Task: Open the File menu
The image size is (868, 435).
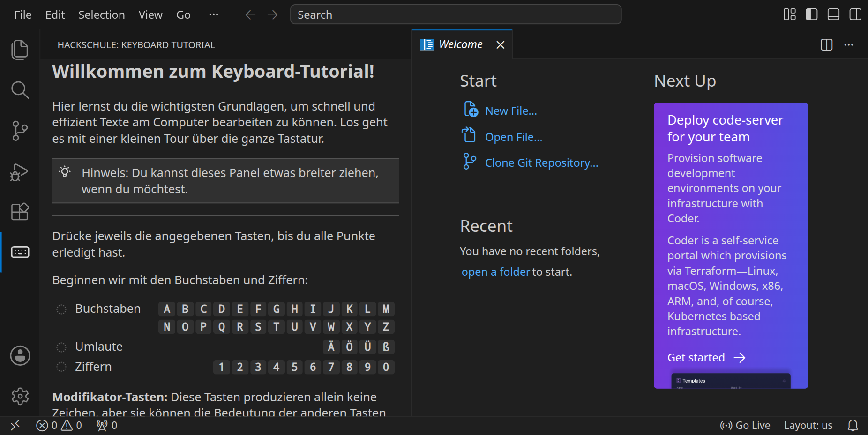Action: (23, 15)
